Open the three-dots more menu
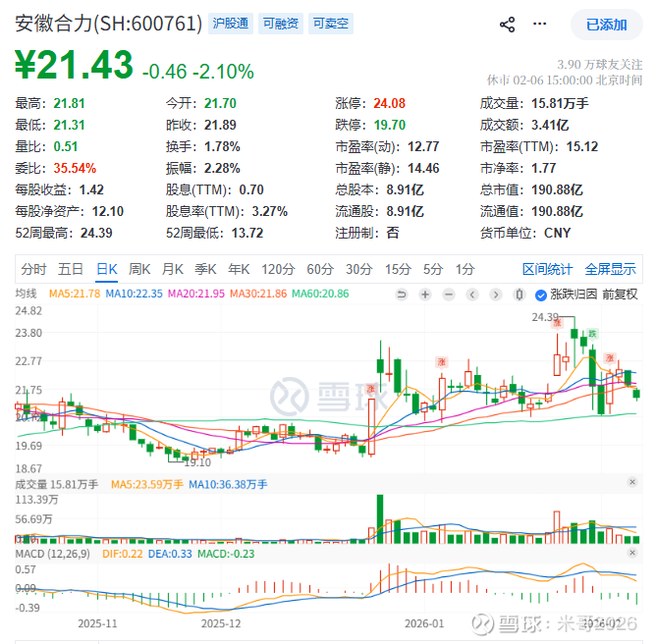 coord(539,24)
